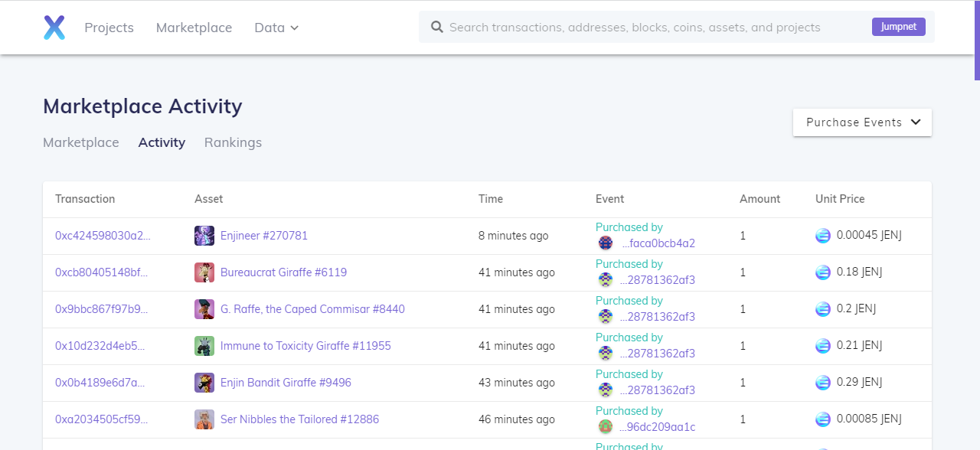Click the '46 minutes ago' time cell

(517, 419)
